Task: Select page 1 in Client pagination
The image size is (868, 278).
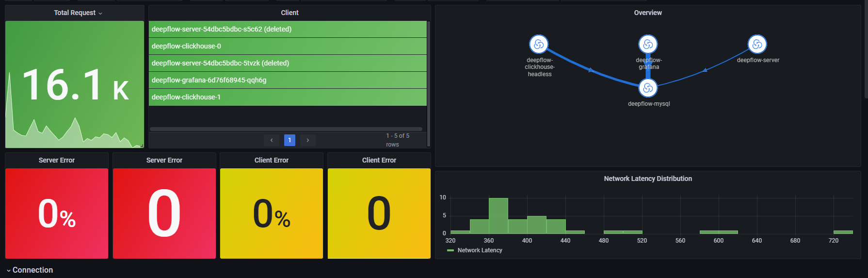Action: tap(289, 140)
